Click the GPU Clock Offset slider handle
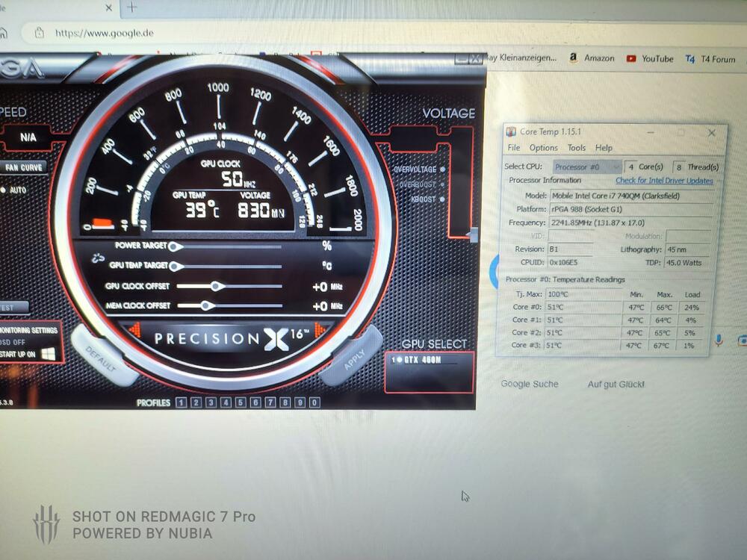Image resolution: width=747 pixels, height=560 pixels. point(217,286)
